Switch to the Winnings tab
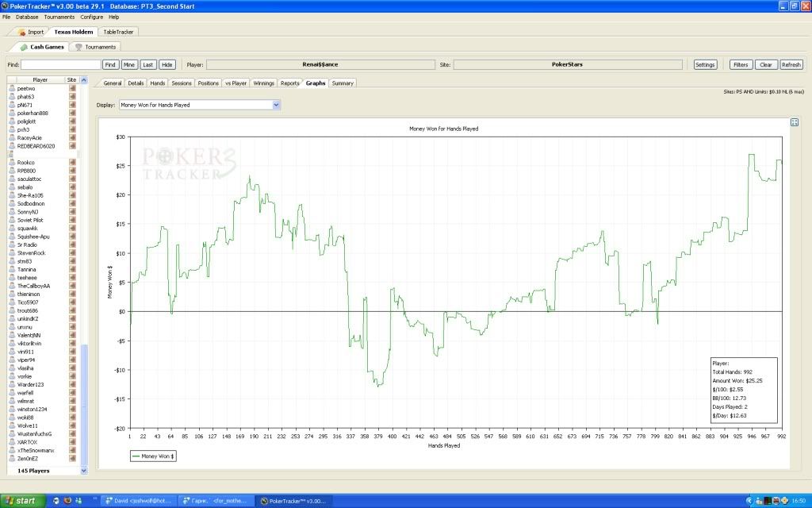The height and width of the screenshot is (508, 812). point(263,83)
